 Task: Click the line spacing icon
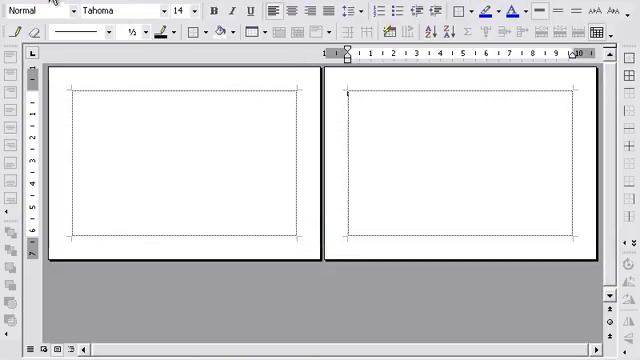[348, 11]
